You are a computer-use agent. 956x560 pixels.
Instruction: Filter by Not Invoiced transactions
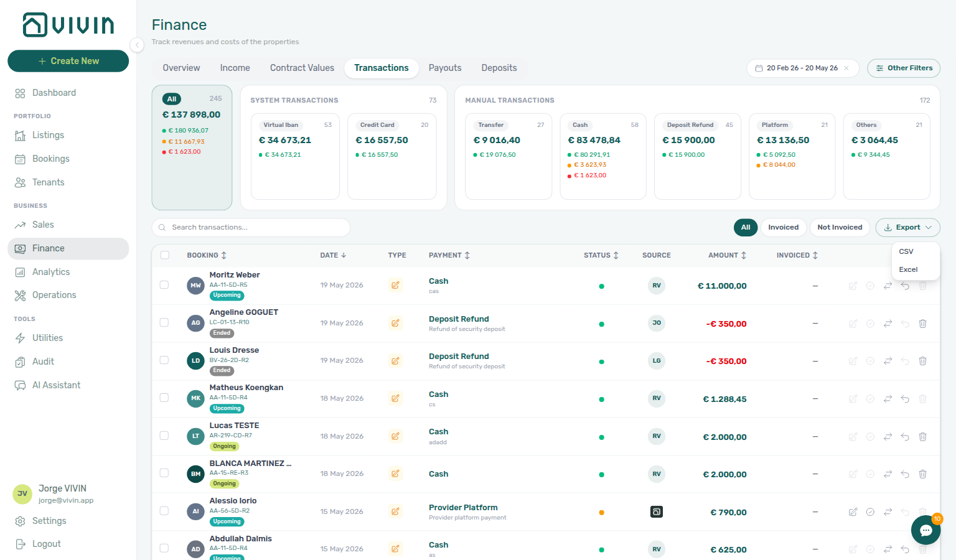pos(840,228)
